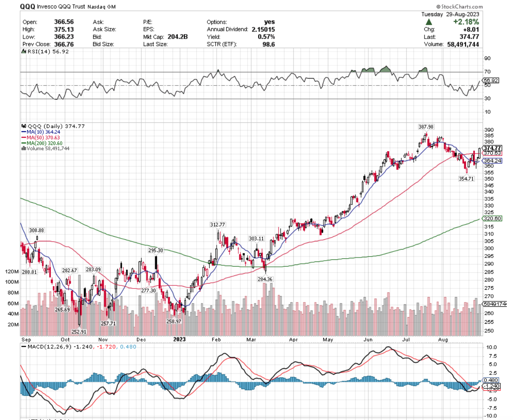This screenshot has height=420, width=513.
Task: Click the RSI current value tag 56.92
Action: [x=491, y=80]
